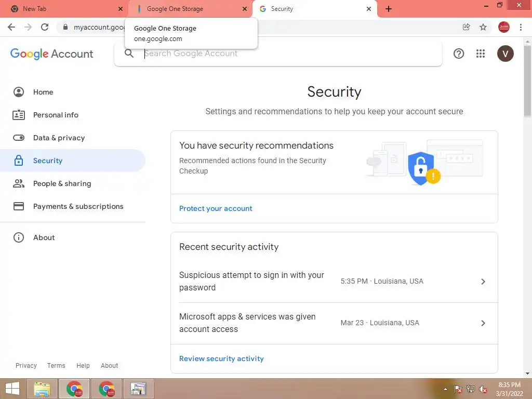Click the page vertical scrollbar thumb
532x399 pixels.
pos(528,82)
